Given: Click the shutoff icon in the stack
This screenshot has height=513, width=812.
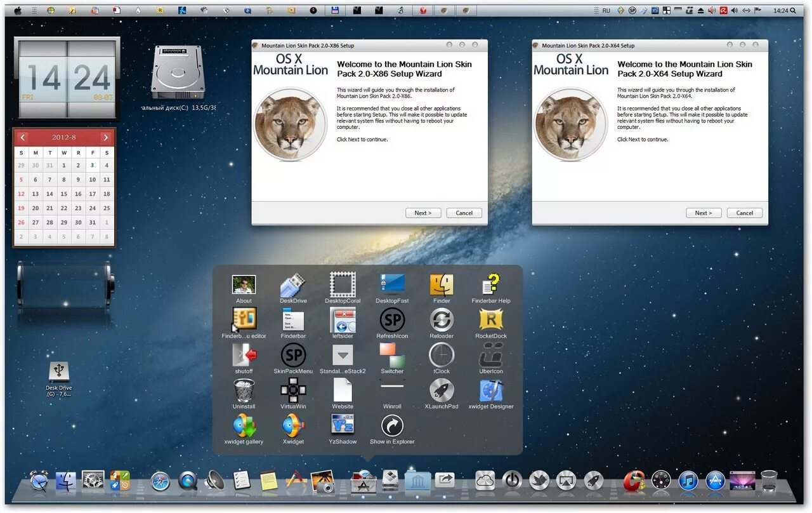Looking at the screenshot, I should tap(244, 355).
